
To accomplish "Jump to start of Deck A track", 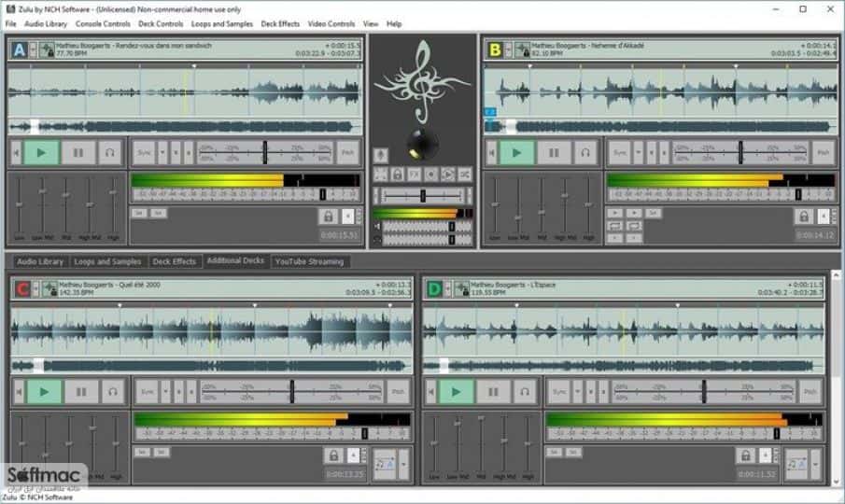I will click(16, 153).
